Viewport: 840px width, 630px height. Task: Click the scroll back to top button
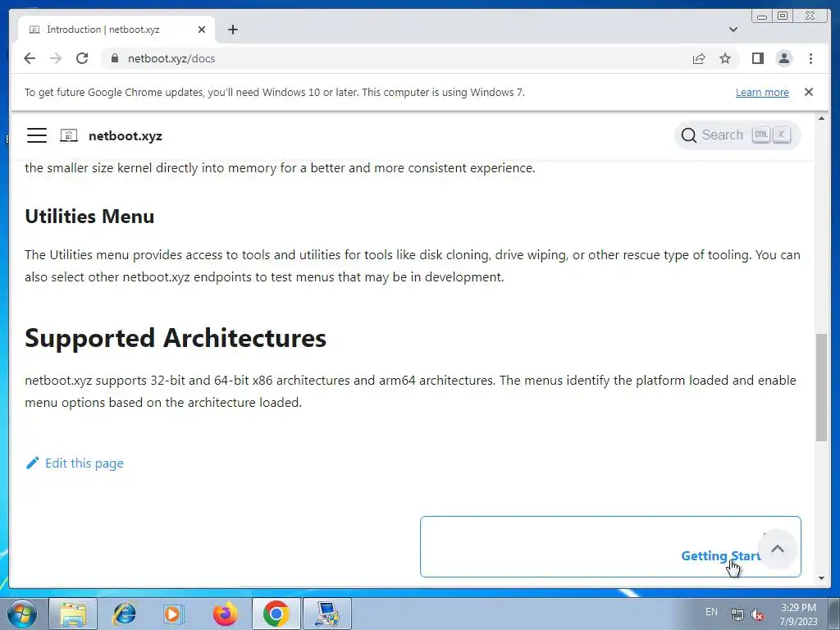[x=778, y=549]
